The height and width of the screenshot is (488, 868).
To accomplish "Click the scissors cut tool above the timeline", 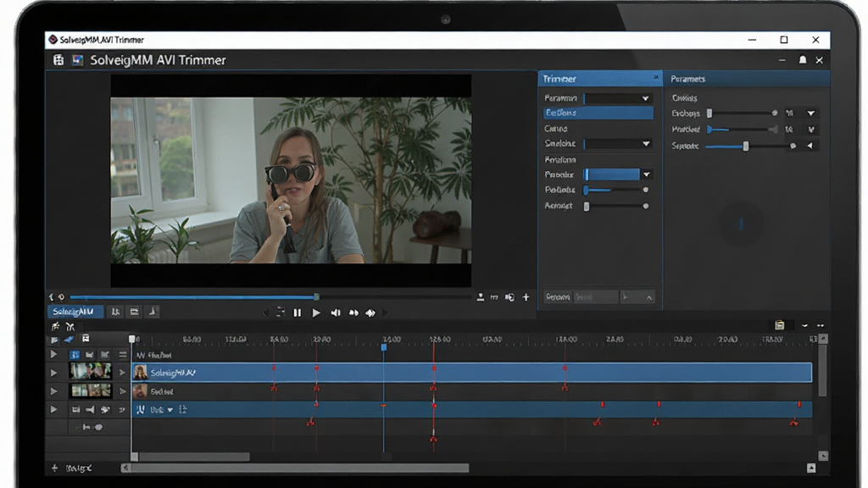I will [70, 326].
